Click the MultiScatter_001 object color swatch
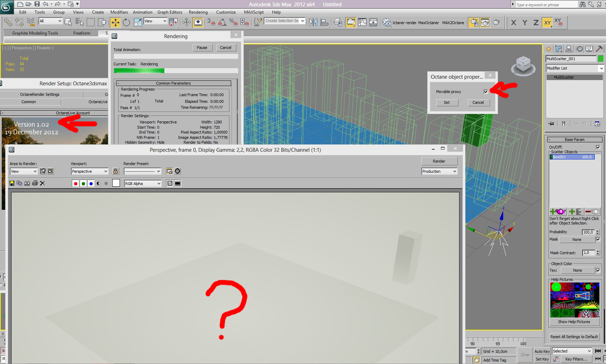This screenshot has width=606, height=364. tap(601, 59)
